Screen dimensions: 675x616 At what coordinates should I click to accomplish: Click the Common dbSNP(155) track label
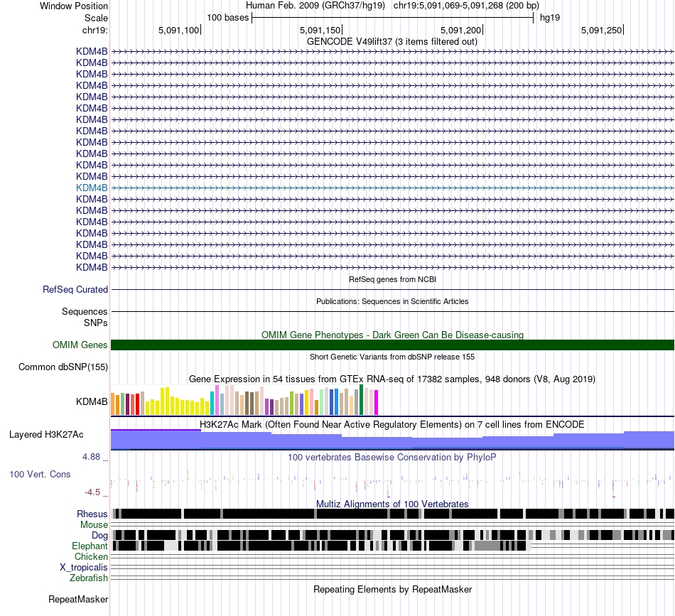tap(63, 367)
